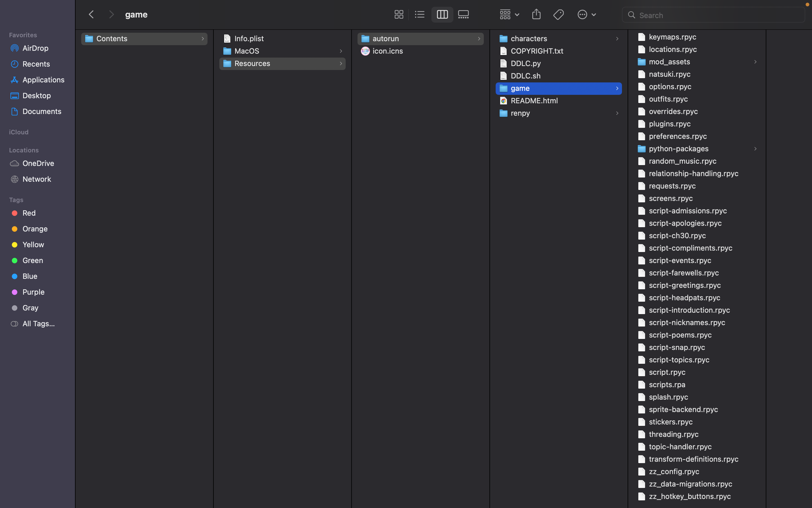Go back with the left chevron button
The image size is (812, 508).
[x=91, y=14]
